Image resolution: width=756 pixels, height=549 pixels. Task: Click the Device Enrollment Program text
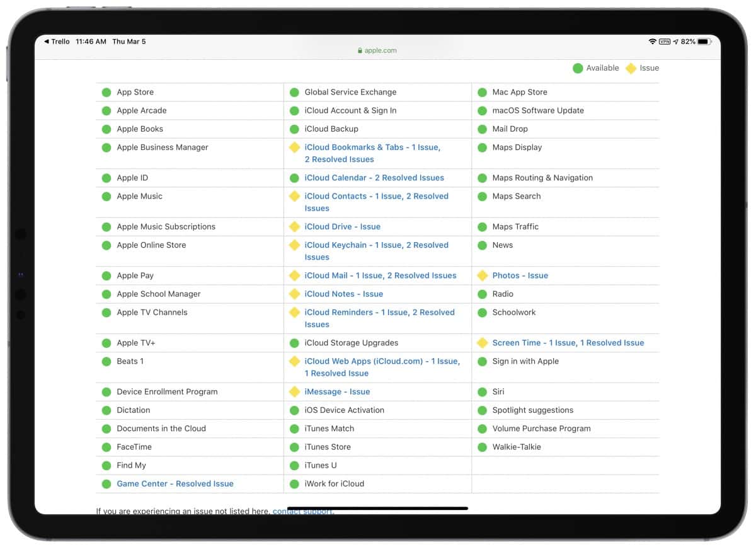coord(167,391)
